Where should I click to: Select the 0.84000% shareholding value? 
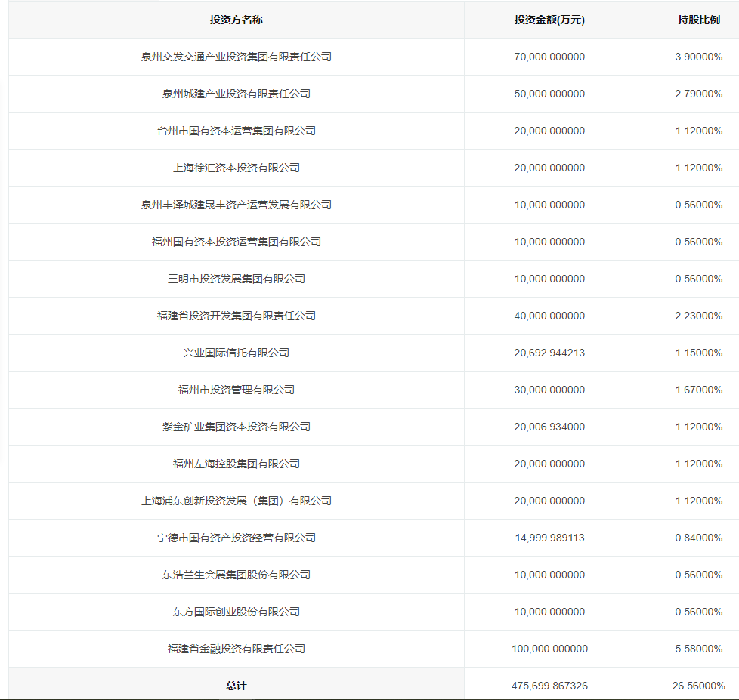[x=699, y=538]
